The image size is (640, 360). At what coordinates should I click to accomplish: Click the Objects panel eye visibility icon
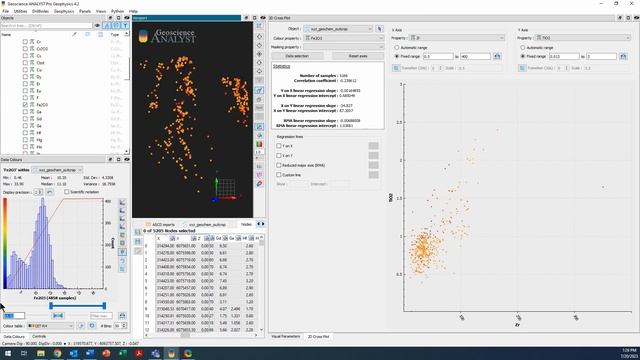(x=127, y=18)
